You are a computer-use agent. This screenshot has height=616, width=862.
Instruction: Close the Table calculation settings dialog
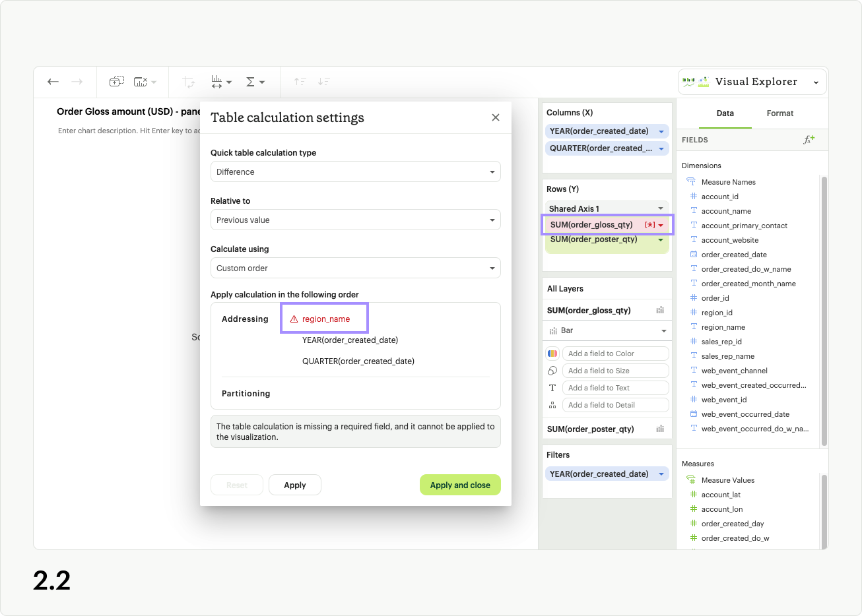pos(496,117)
